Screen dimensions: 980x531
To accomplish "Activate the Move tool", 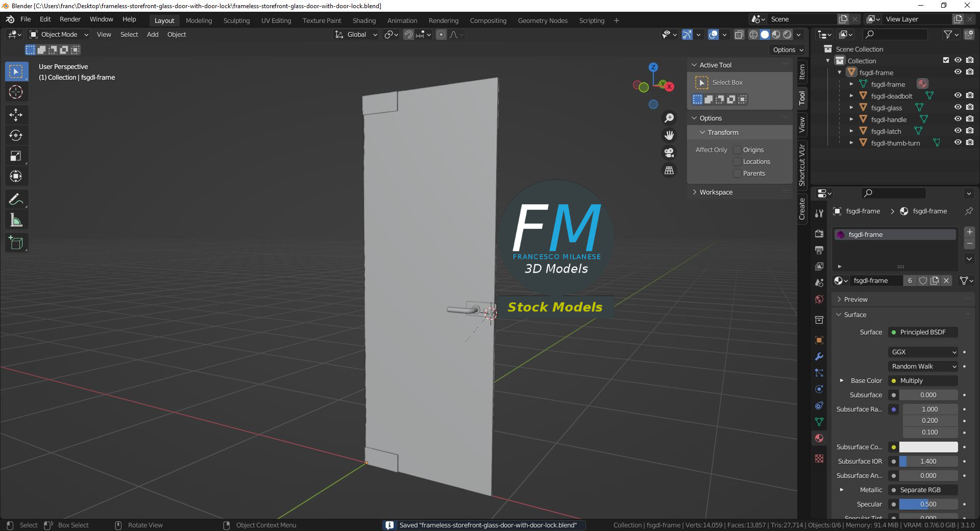I will click(x=16, y=115).
